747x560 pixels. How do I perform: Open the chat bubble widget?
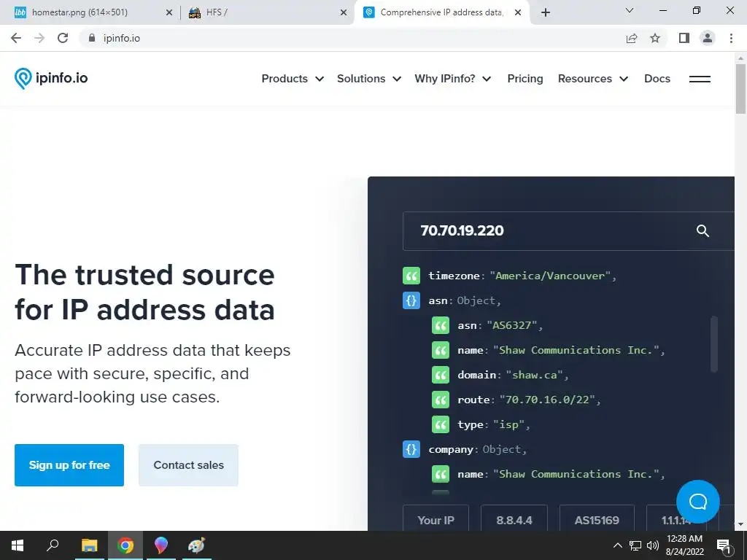tap(698, 502)
